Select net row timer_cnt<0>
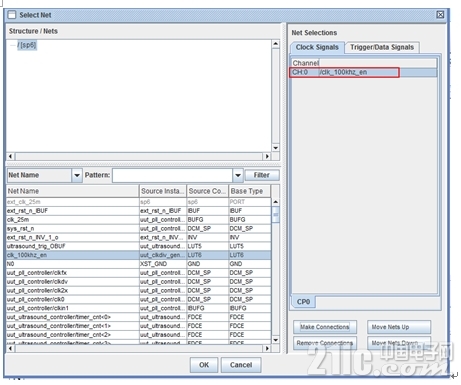The width and height of the screenshot is (461, 385). [x=138, y=317]
